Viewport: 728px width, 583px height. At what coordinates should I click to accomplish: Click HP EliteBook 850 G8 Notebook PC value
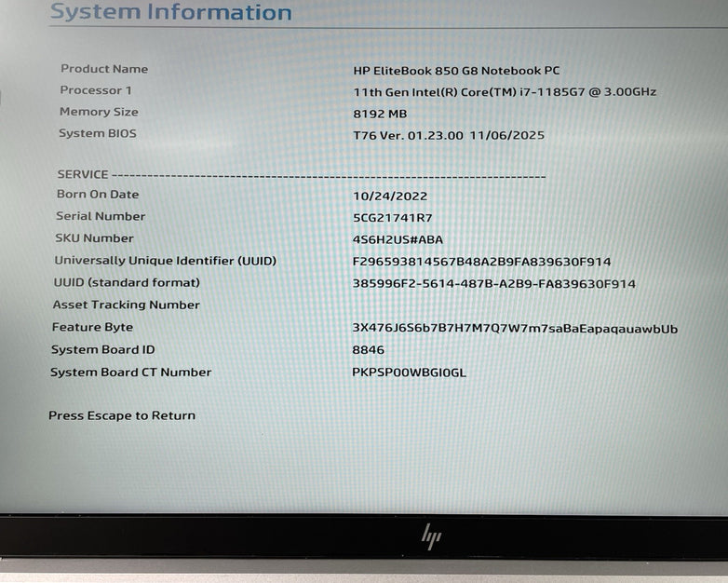point(456,71)
